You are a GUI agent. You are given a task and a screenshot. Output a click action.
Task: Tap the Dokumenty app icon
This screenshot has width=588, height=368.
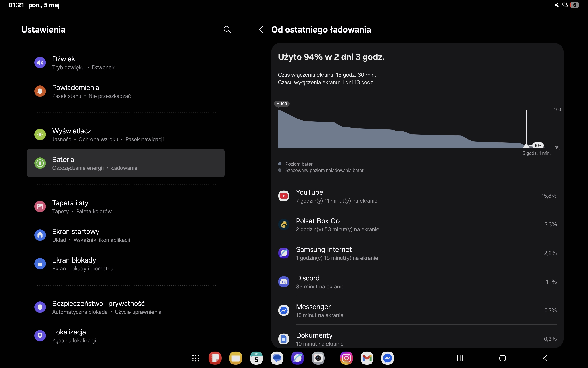[284, 339]
